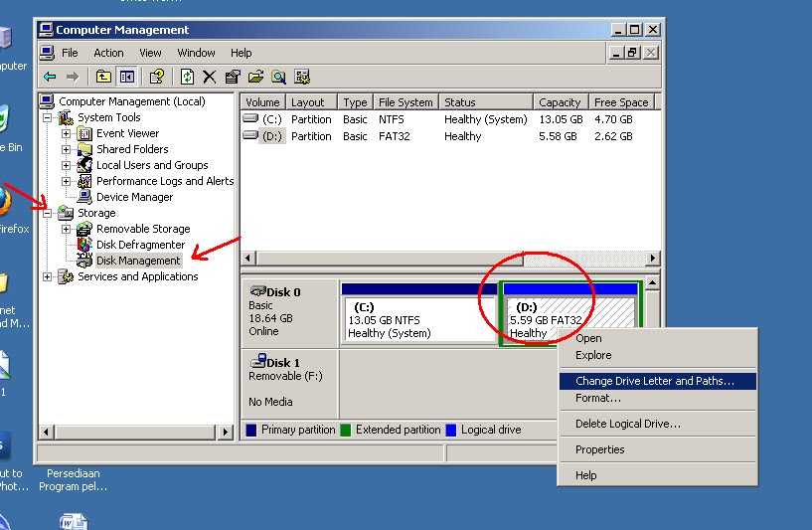Sort by File System column header
The image size is (812, 530).
click(406, 102)
